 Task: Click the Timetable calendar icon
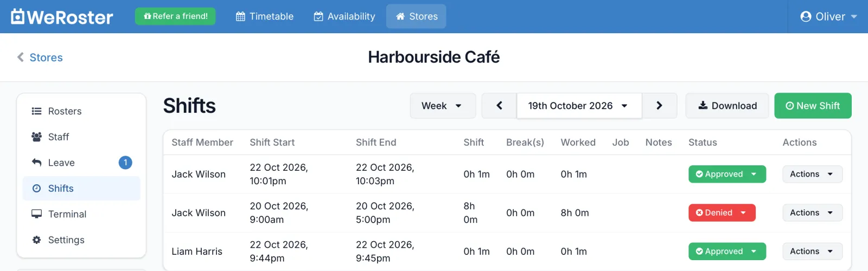point(240,16)
